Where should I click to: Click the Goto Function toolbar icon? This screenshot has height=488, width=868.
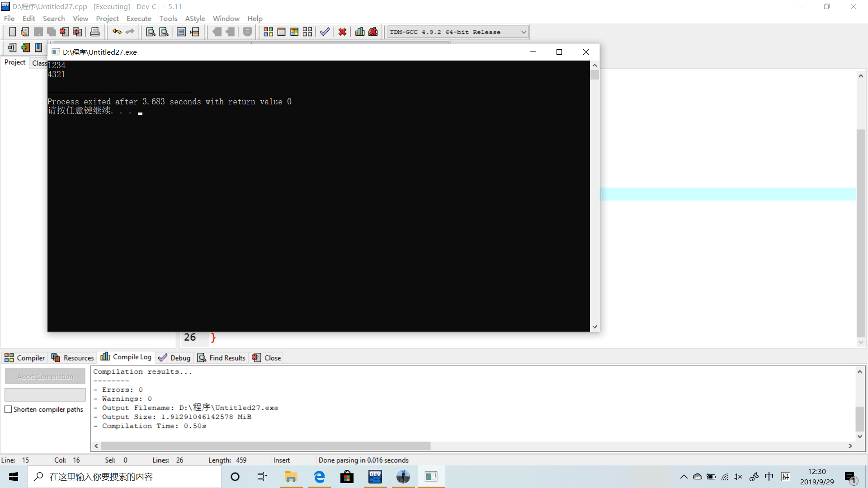pos(181,32)
